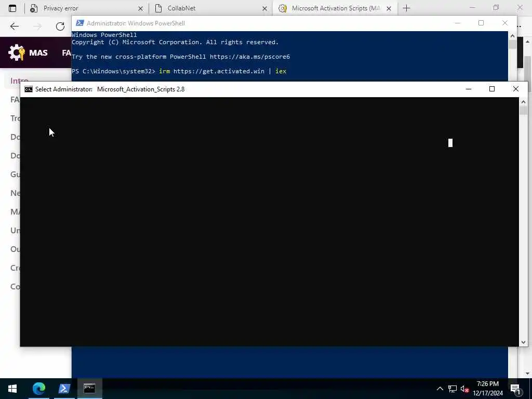Open the network status tray icon

453,389
